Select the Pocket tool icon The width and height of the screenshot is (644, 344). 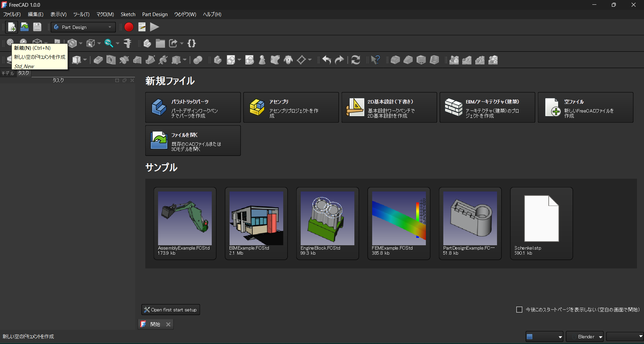[x=98, y=60]
